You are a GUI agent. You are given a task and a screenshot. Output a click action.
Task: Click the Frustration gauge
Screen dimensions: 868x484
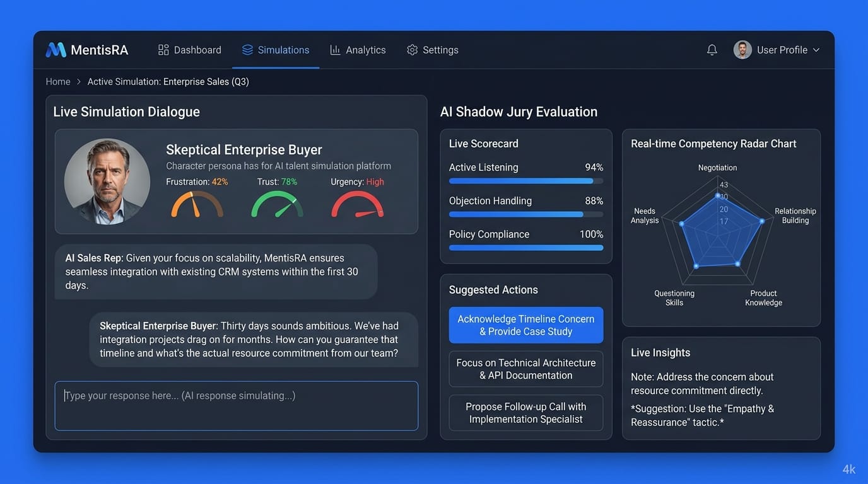[197, 204]
